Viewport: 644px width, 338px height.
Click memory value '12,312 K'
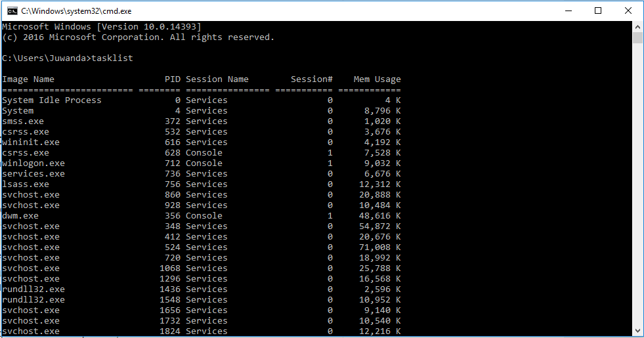pos(380,184)
